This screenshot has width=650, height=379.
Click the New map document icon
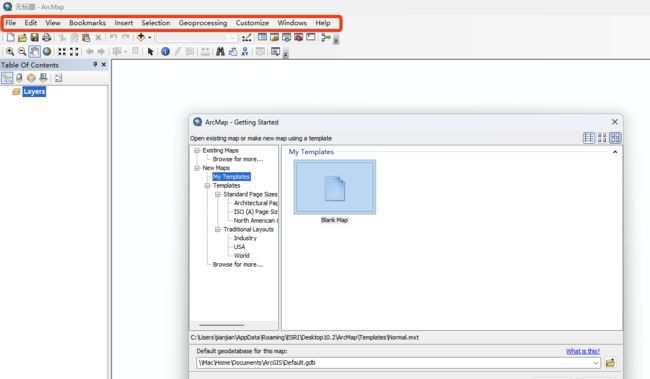10,37
